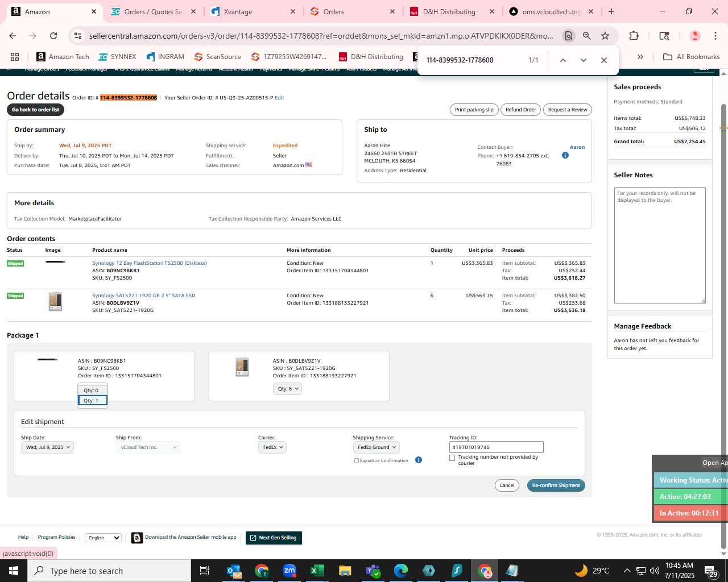Check Tracking number not provided by courier
This screenshot has height=582, width=728.
pyautogui.click(x=452, y=458)
